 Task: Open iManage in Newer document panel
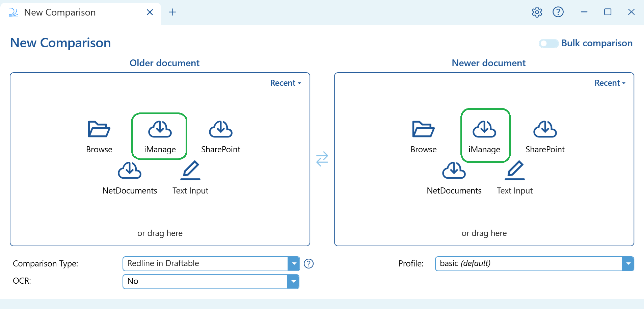(484, 136)
